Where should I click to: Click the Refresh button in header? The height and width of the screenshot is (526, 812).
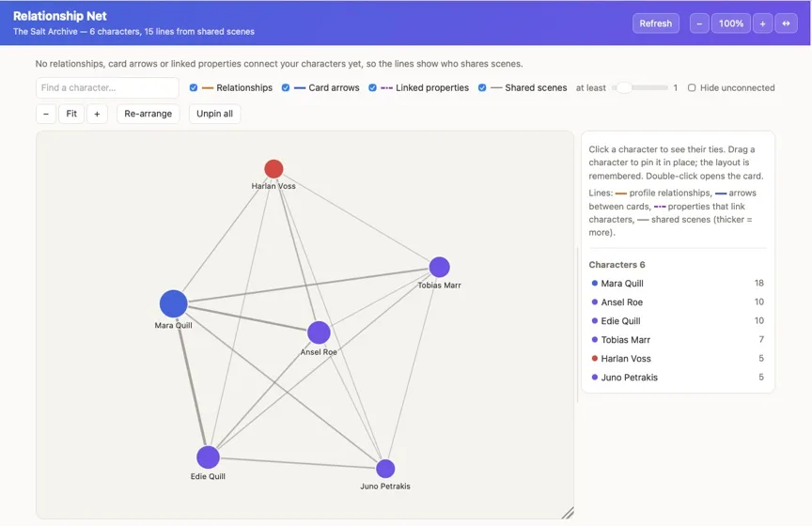click(656, 23)
